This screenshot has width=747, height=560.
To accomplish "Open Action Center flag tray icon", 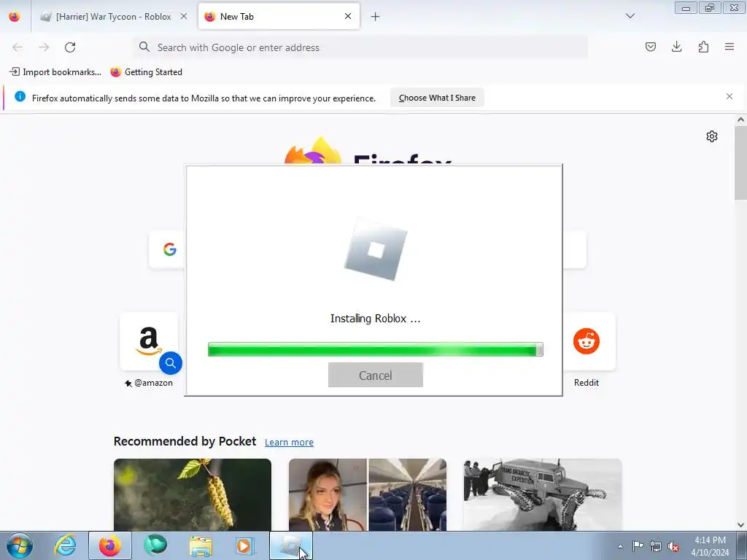I will tap(638, 546).
